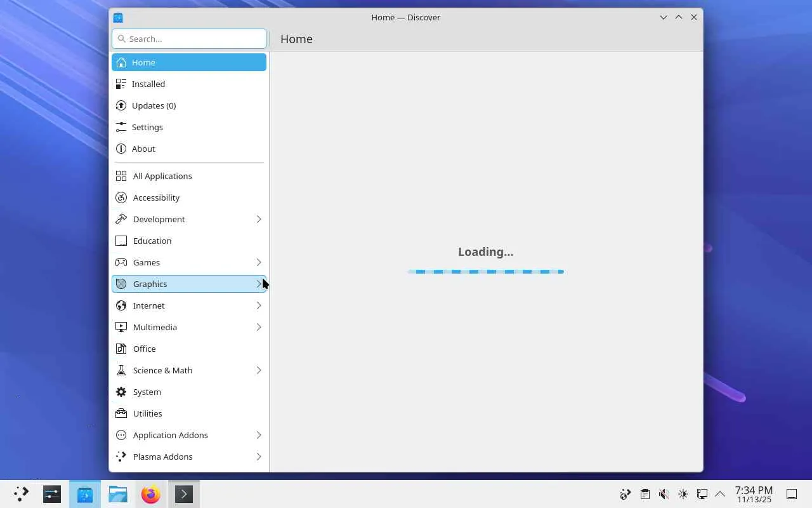Go to the Home page
The image size is (812, 508).
pyautogui.click(x=189, y=62)
